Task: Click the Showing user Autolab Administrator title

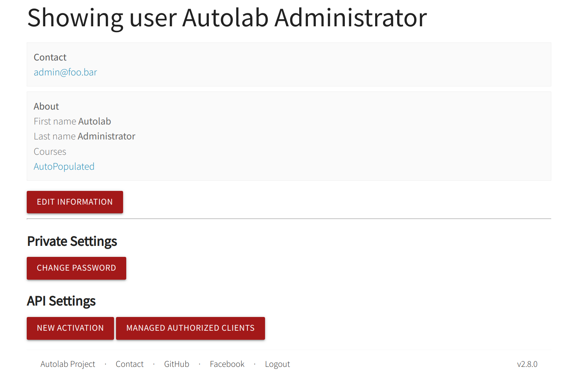Action: 226,18
